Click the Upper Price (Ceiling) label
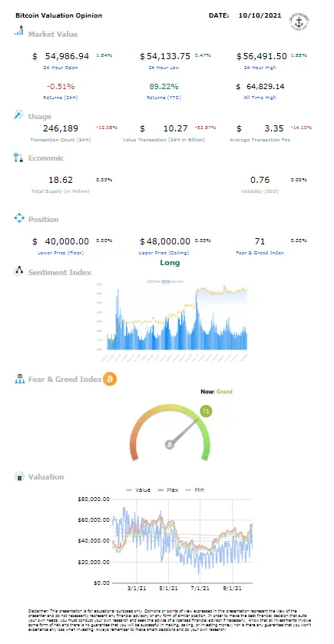Image resolution: width=334 pixels, height=644 pixels. point(164,253)
